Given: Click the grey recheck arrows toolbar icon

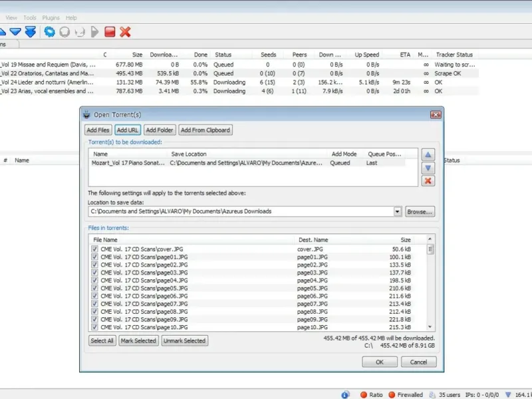Looking at the screenshot, I should tap(80, 32).
